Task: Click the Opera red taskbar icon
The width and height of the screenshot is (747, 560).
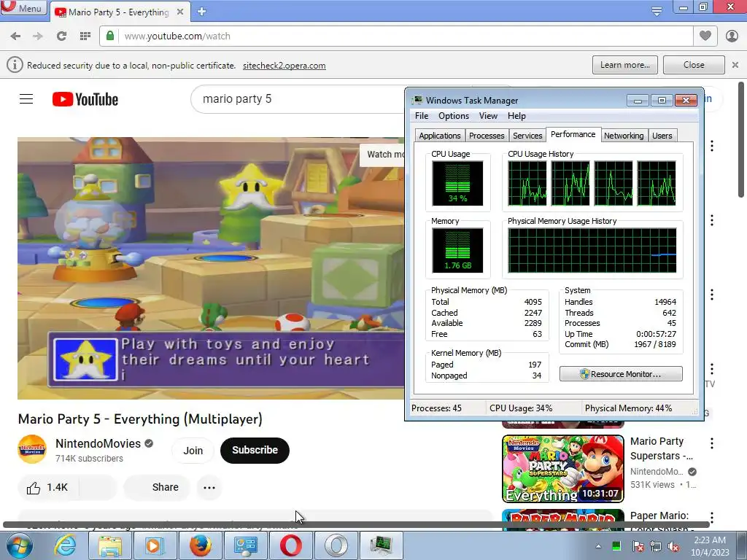Action: coord(290,545)
